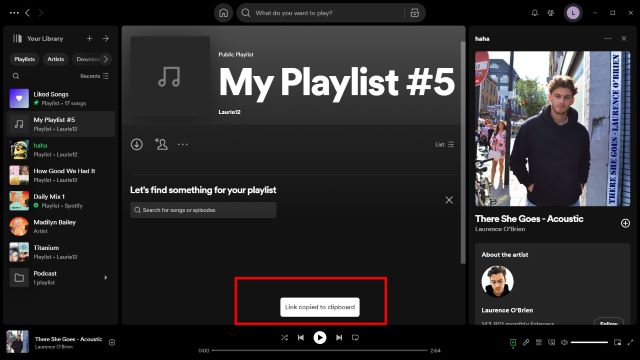Go back with the left arrow
The height and width of the screenshot is (360, 640).
tap(27, 13)
